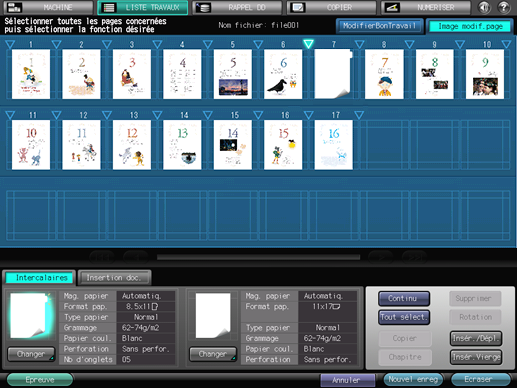Click insertion marker between positions 3 and 4
517x388 pixels.
[x=157, y=44]
